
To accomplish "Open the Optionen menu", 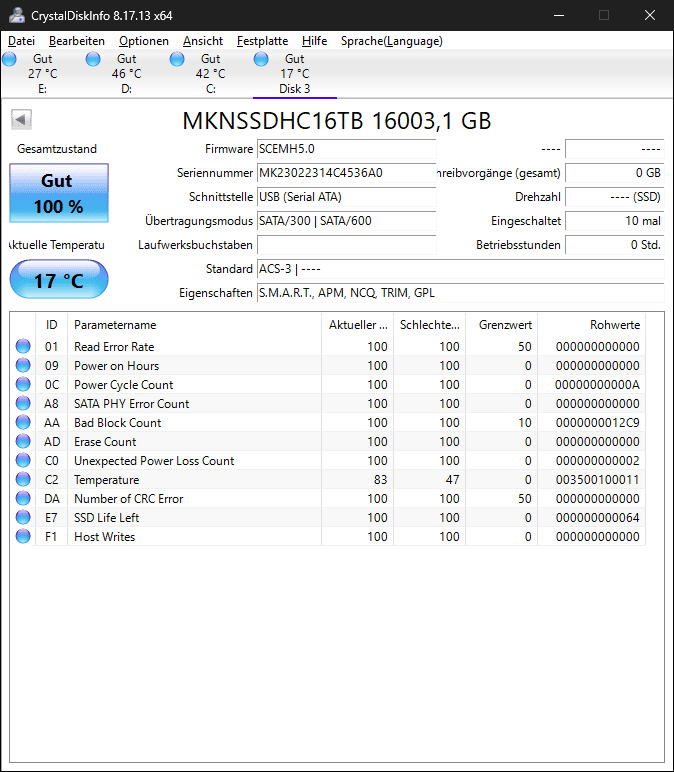I will click(x=144, y=41).
